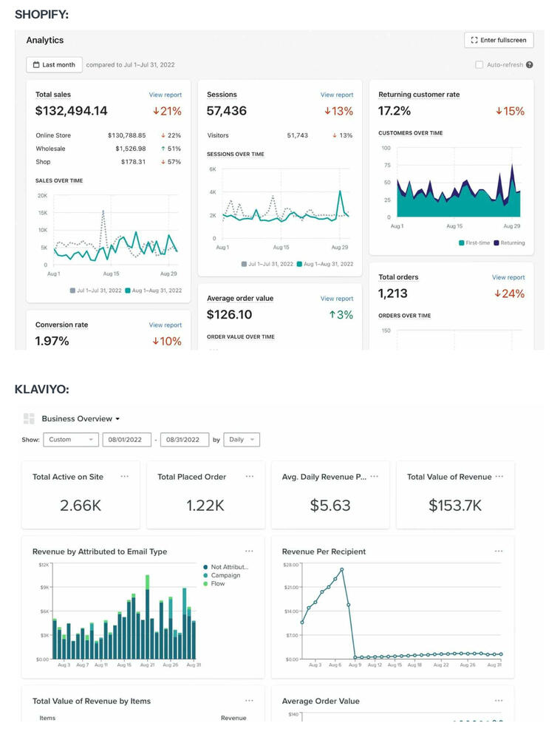Open the Last month date picker
The image size is (560, 743).
click(54, 65)
